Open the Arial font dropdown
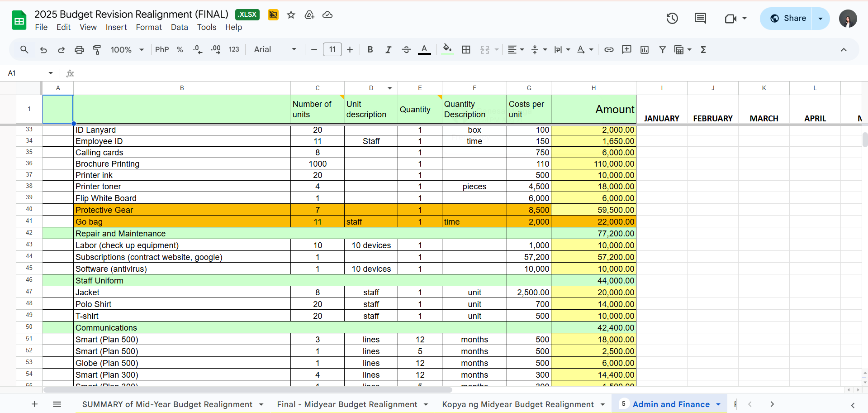The height and width of the screenshot is (413, 868). coord(275,50)
